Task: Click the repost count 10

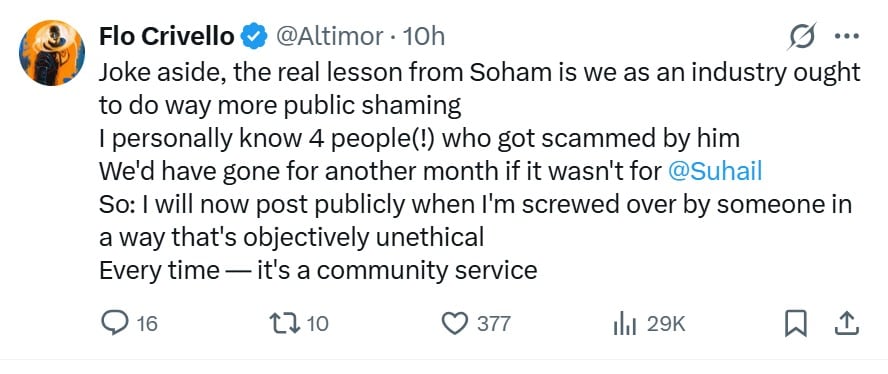Action: pos(318,324)
